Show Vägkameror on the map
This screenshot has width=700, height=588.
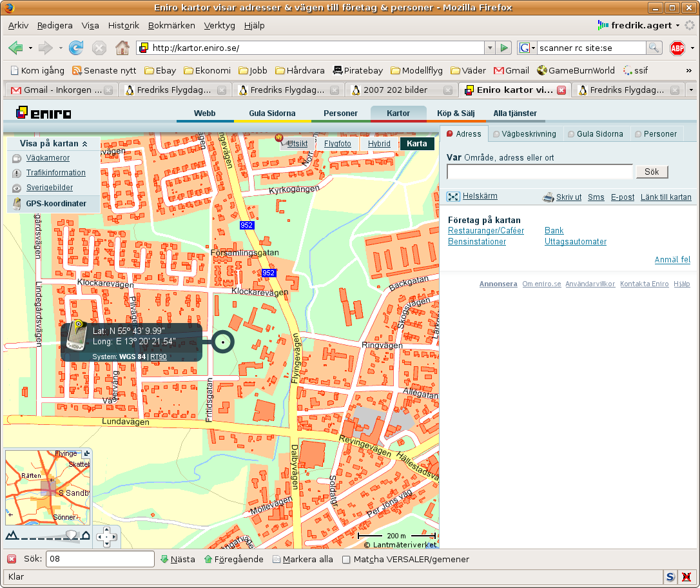48,158
